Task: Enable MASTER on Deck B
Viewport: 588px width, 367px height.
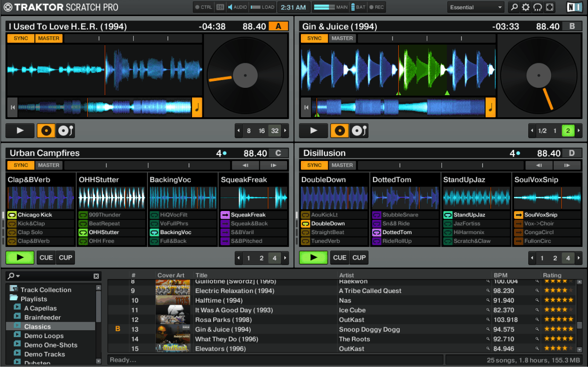Action: pyautogui.click(x=342, y=38)
